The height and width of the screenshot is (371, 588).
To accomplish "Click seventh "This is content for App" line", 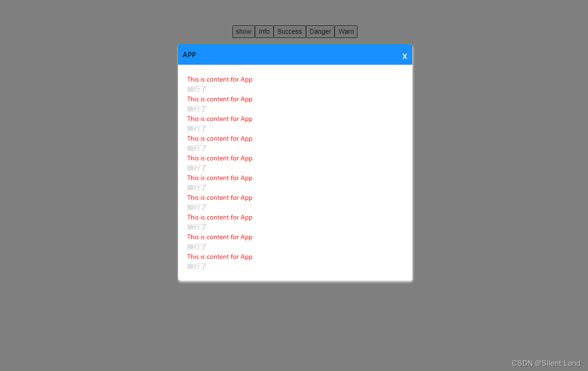I will coord(220,197).
